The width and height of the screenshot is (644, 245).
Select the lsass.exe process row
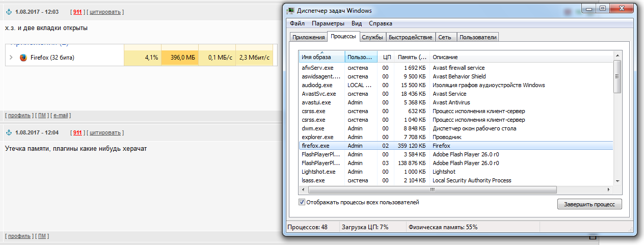pyautogui.click(x=456, y=180)
